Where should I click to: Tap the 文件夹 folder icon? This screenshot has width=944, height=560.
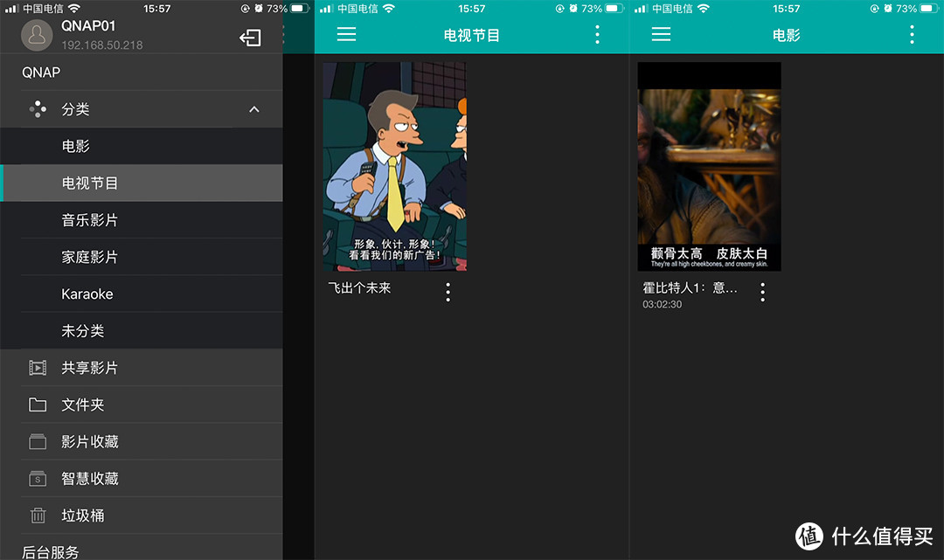click(x=38, y=404)
